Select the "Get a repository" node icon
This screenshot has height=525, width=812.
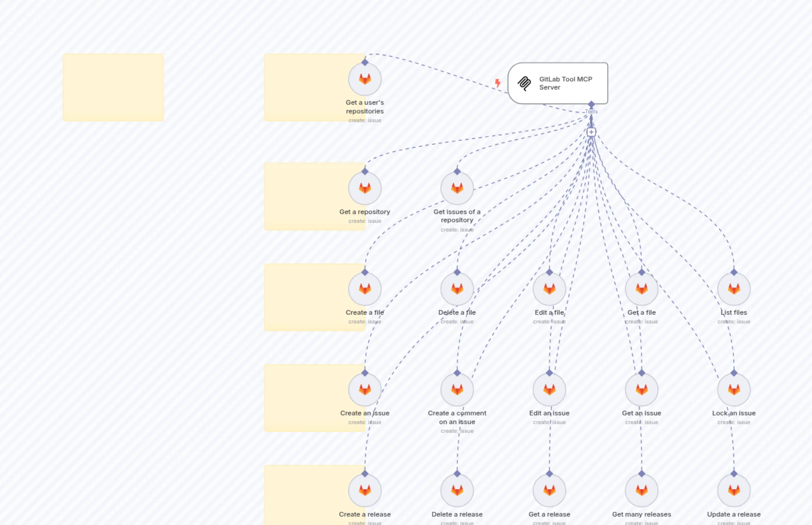click(x=364, y=188)
